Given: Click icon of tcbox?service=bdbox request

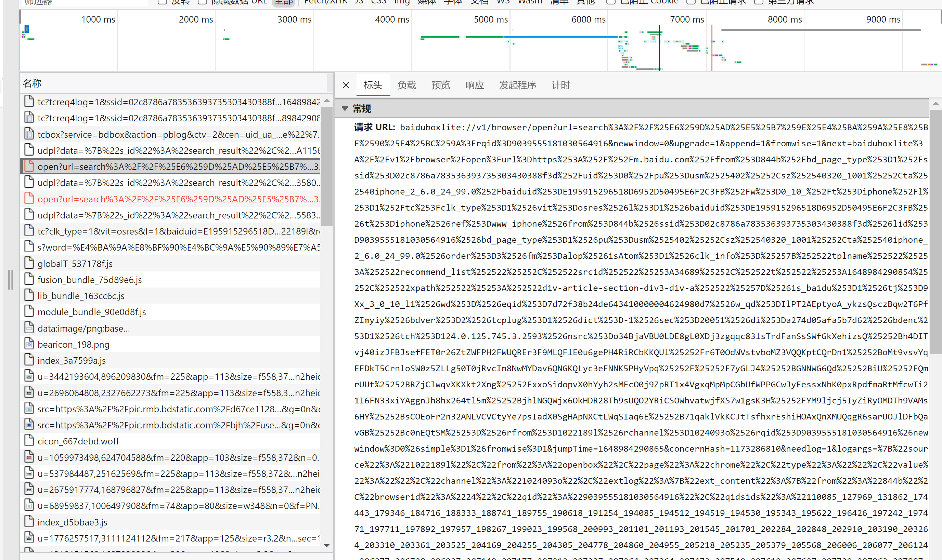Looking at the screenshot, I should 29,134.
